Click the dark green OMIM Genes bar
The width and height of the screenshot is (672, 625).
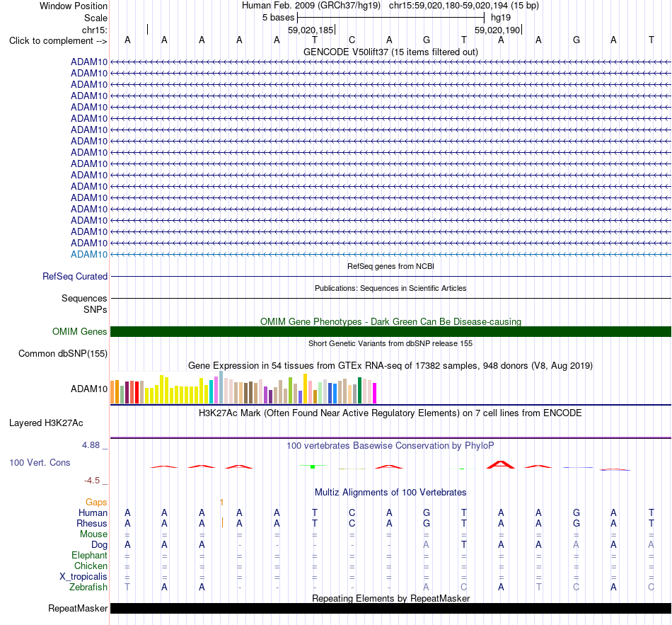coord(390,331)
